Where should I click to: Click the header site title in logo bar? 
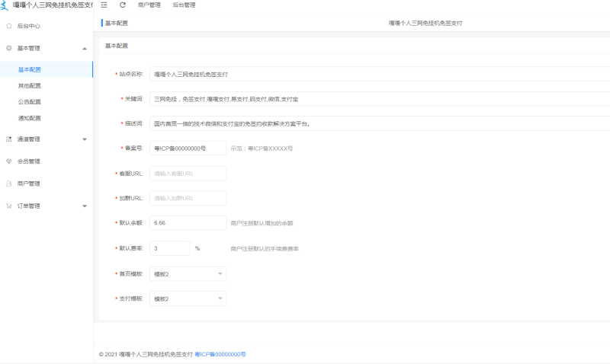(53, 5)
